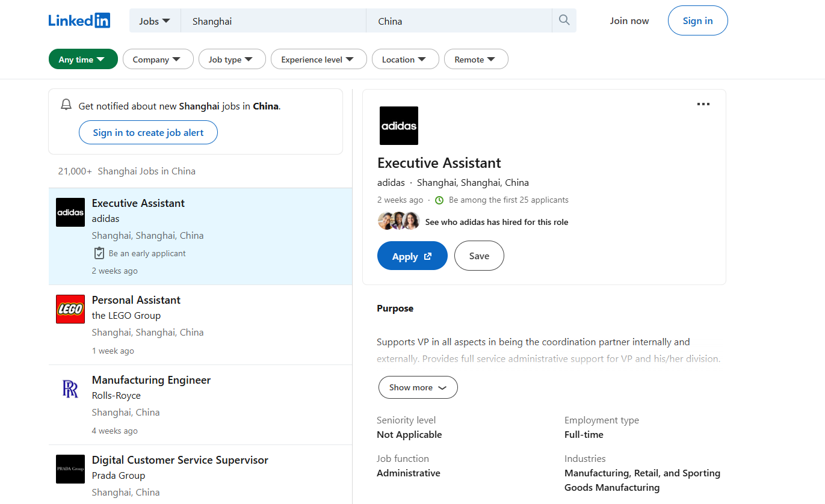Click the Rolls-Royce logo in job list
The image size is (825, 504).
click(70, 389)
